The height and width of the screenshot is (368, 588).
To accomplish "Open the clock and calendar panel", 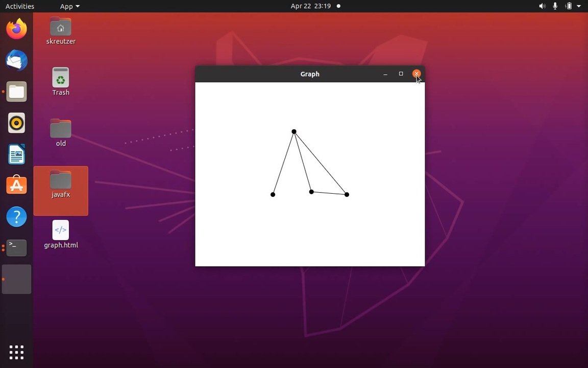I will (310, 6).
